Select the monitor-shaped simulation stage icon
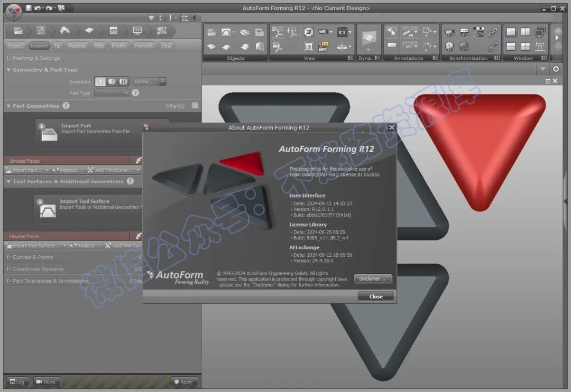 (x=137, y=31)
